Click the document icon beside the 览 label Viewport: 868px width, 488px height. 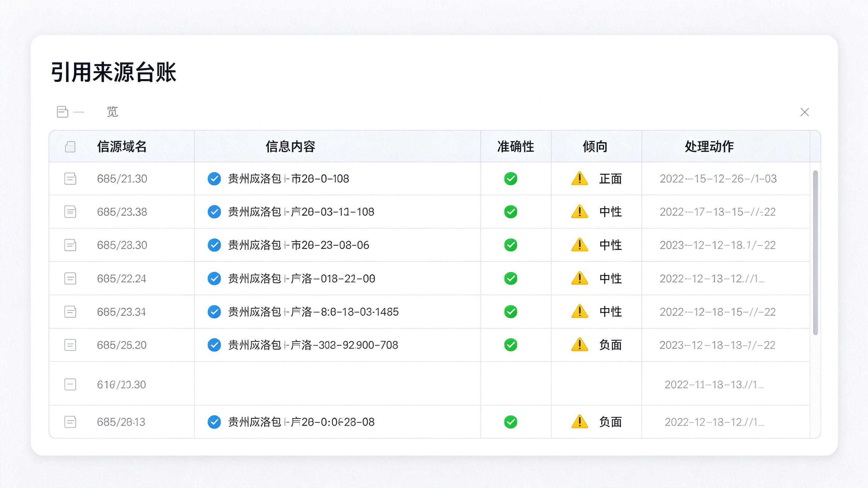coord(63,112)
